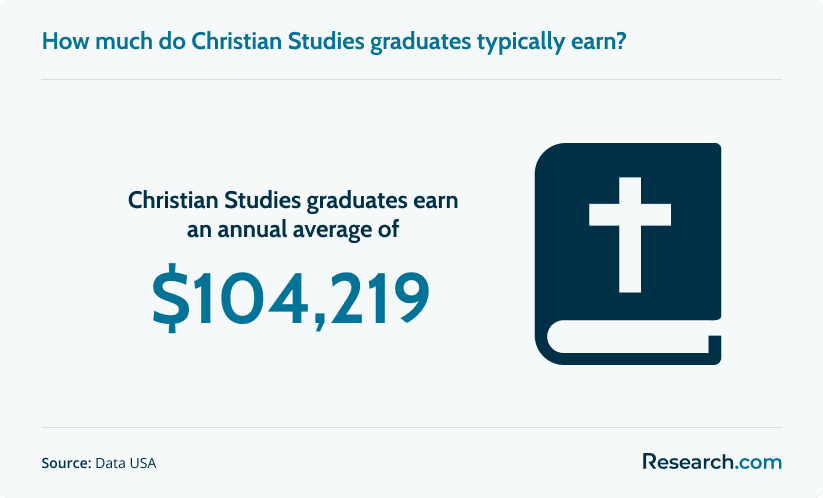Select the dollar sign in the salary figure

171,298
